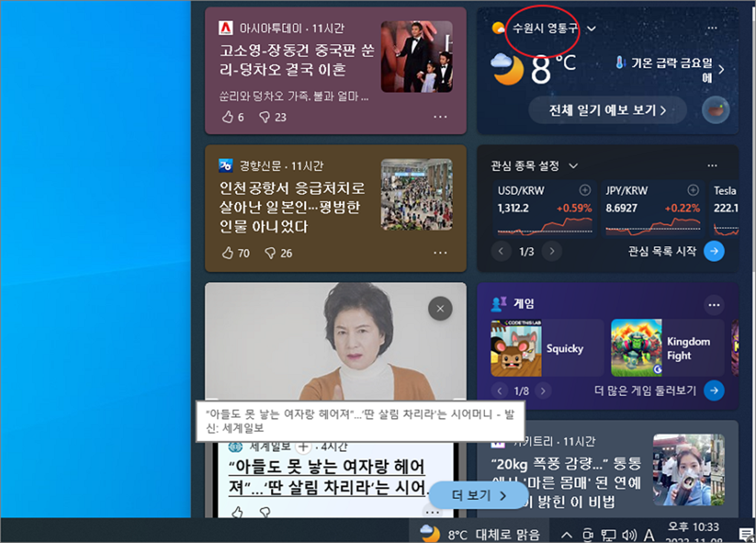Launch the Squicky game tile
The height and width of the screenshot is (543, 756).
547,348
